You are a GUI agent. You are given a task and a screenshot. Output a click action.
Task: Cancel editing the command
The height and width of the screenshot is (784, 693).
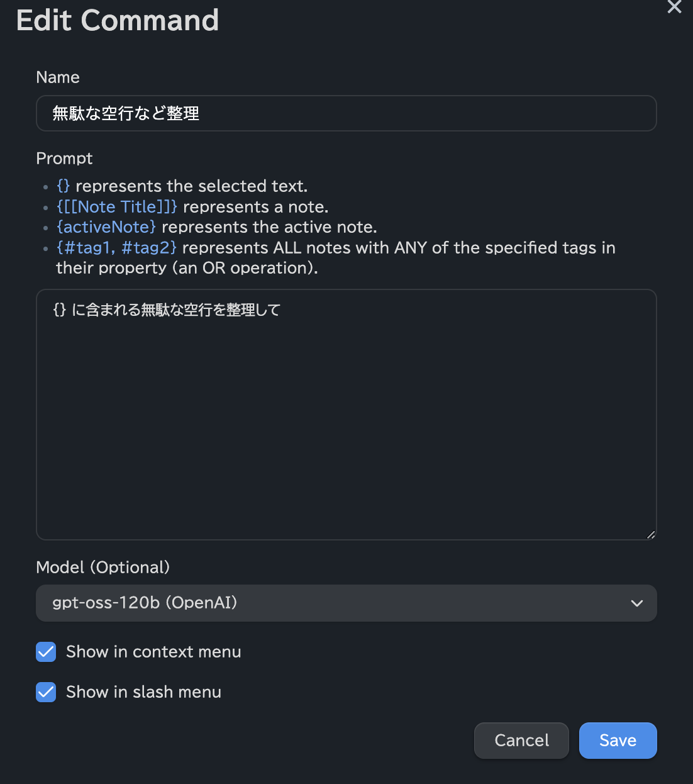(521, 741)
